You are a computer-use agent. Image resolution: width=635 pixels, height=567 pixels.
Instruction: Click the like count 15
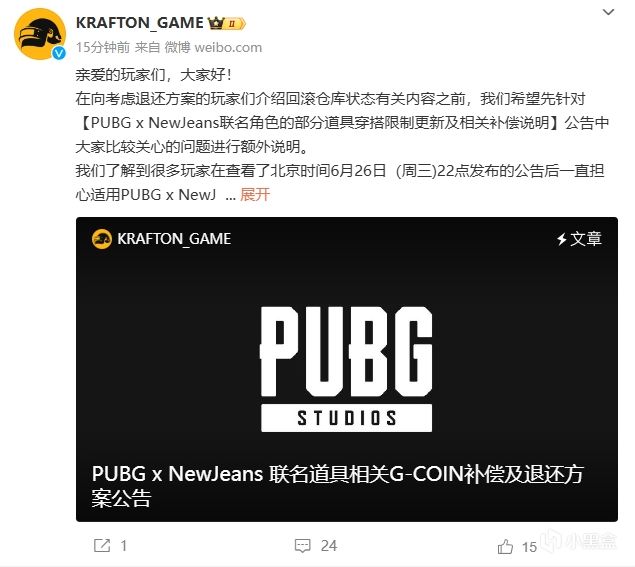(529, 547)
